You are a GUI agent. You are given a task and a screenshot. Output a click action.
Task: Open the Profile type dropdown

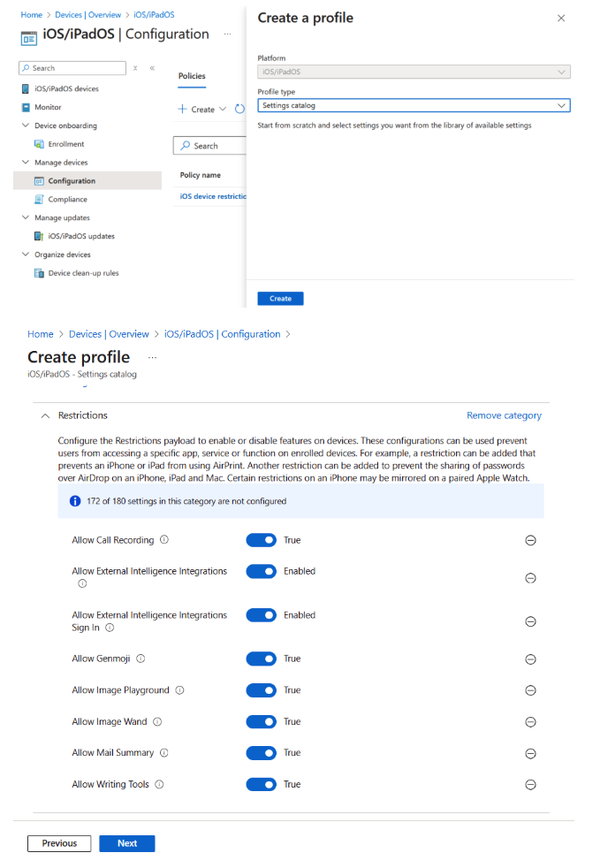coord(414,105)
